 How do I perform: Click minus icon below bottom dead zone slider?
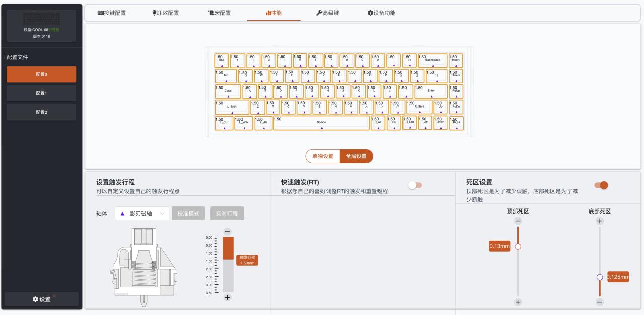pyautogui.click(x=599, y=302)
